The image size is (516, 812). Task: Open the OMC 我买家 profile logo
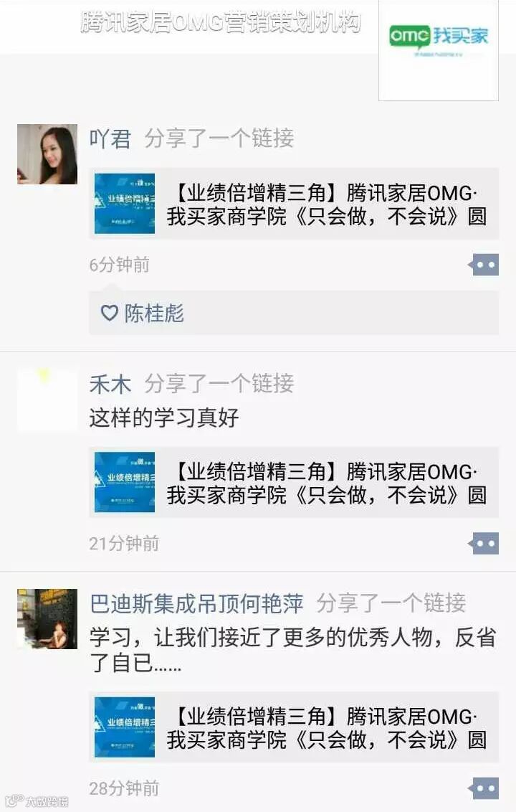point(439,49)
